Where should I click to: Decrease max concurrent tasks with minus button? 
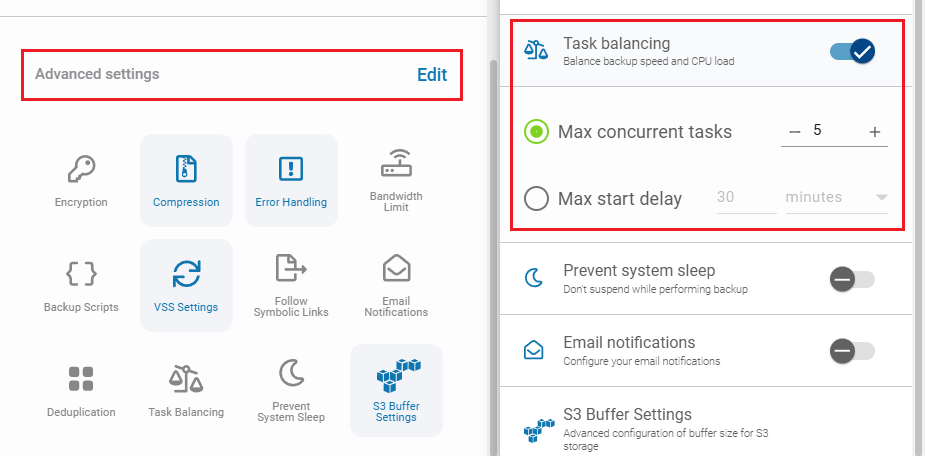pos(795,132)
